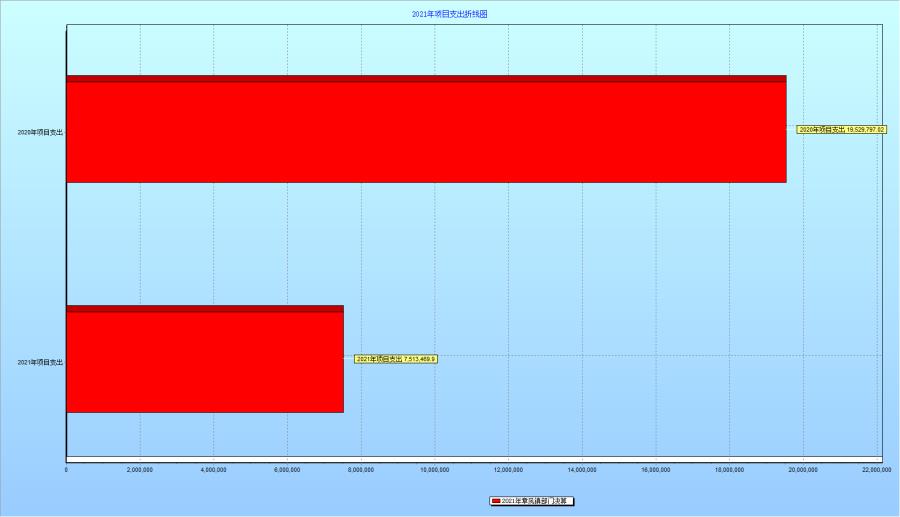Click the chart title 2021年项目支出折线图
Image resolution: width=900 pixels, height=517 pixels.
450,15
